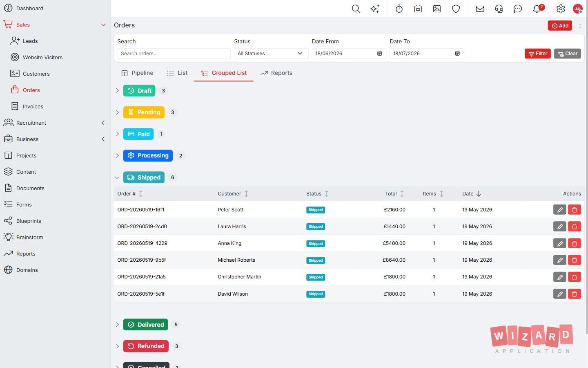Open the search magnifier icon in top bar
Image resolution: width=588 pixels, height=368 pixels.
[356, 9]
